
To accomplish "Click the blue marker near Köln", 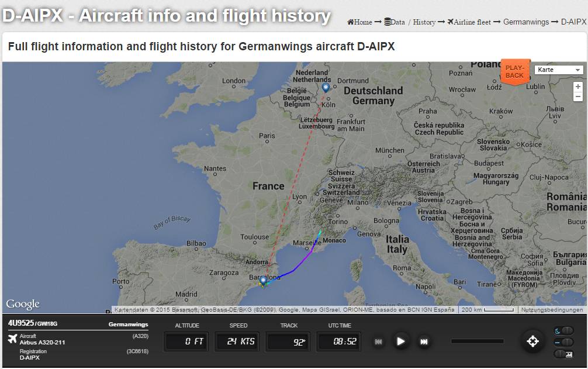I will point(326,88).
